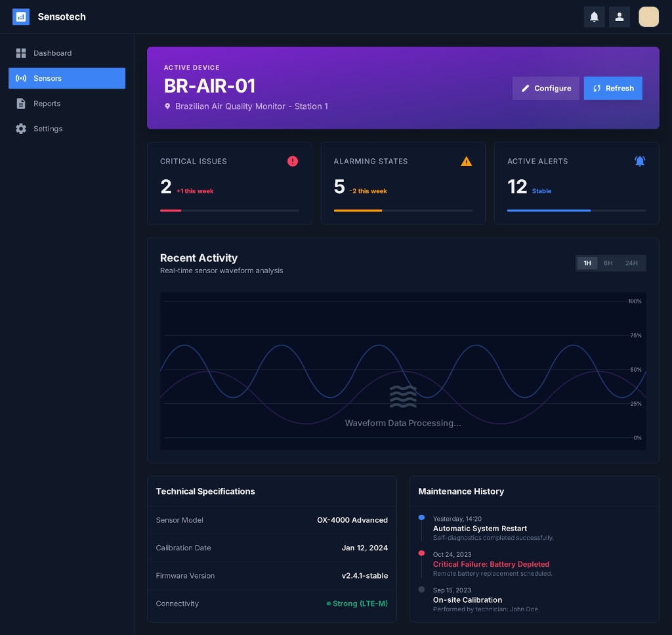The width and height of the screenshot is (672, 635).
Task: Click 'OX-4000 Advanced' sensor model value
Action: (352, 520)
